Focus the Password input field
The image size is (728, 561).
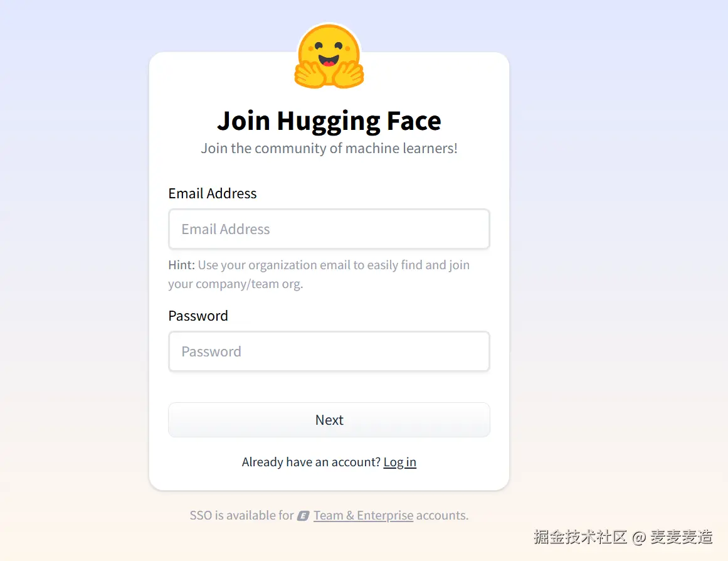point(329,351)
